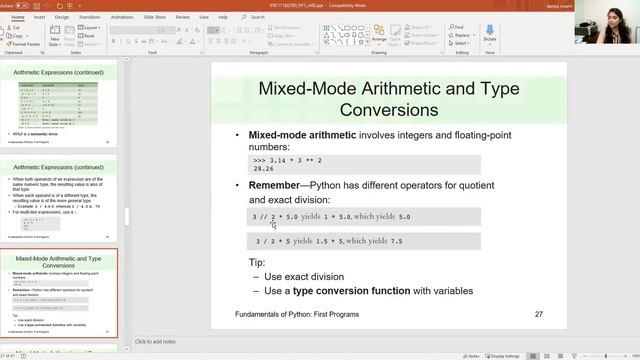The height and width of the screenshot is (360, 640).
Task: Select the line shape in shapes gallery
Action: click(x=333, y=28)
